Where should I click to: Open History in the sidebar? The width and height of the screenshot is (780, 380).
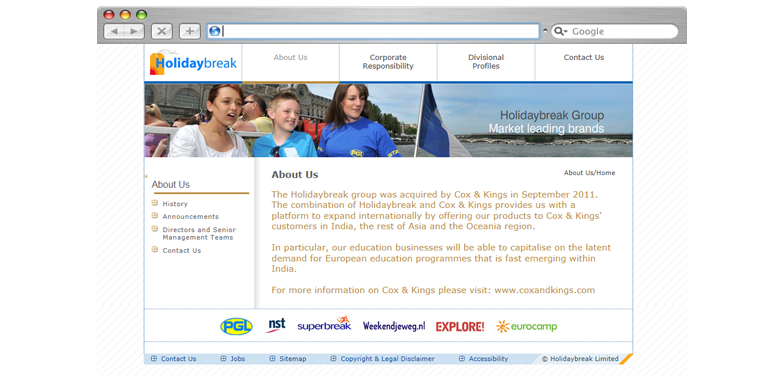coord(175,204)
